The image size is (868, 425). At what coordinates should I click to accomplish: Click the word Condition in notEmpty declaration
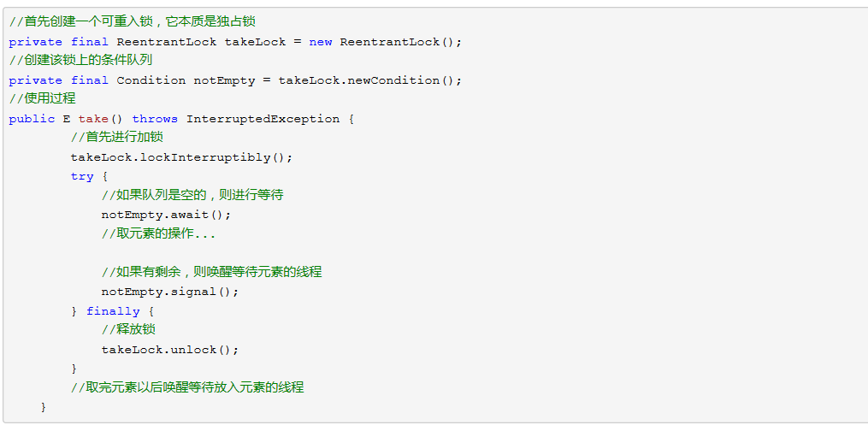[151, 80]
